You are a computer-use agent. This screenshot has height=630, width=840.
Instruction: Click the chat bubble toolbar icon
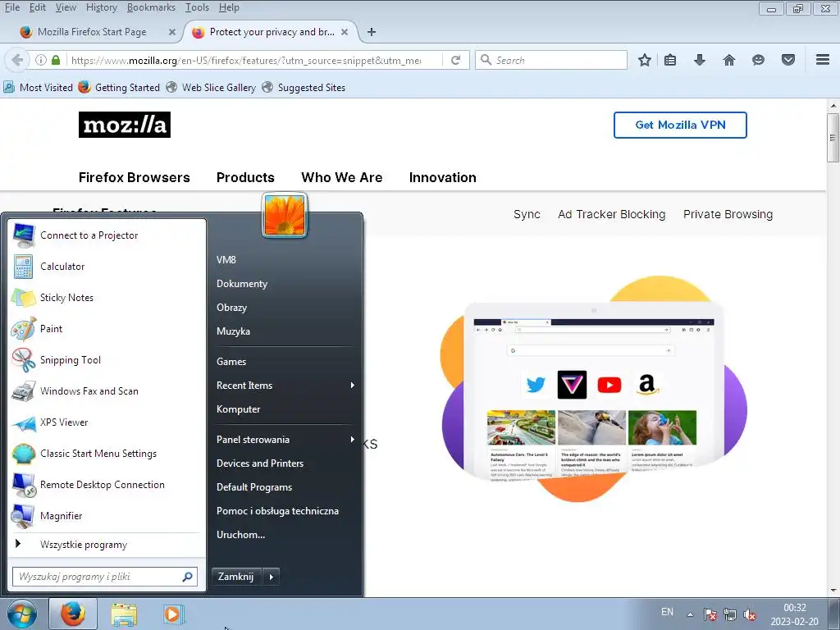point(758,60)
